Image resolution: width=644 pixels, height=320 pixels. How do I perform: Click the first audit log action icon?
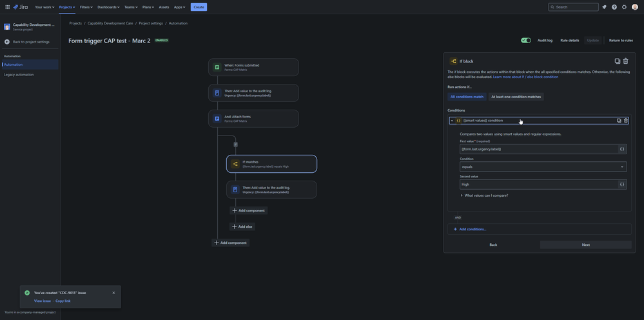point(217,93)
